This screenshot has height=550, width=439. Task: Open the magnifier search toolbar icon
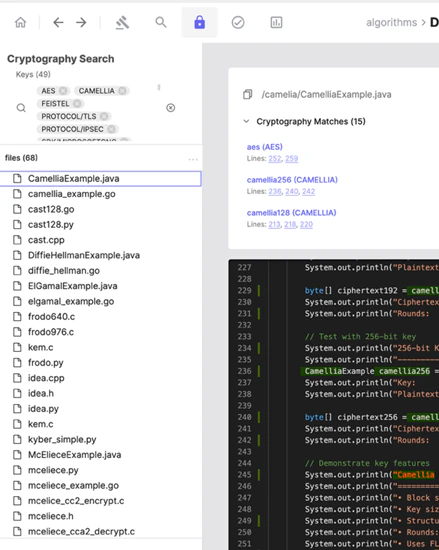161,22
